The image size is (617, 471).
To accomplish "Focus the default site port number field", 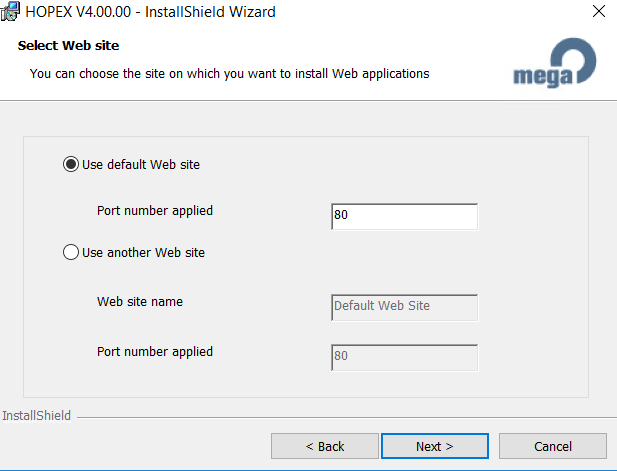I will point(403,216).
